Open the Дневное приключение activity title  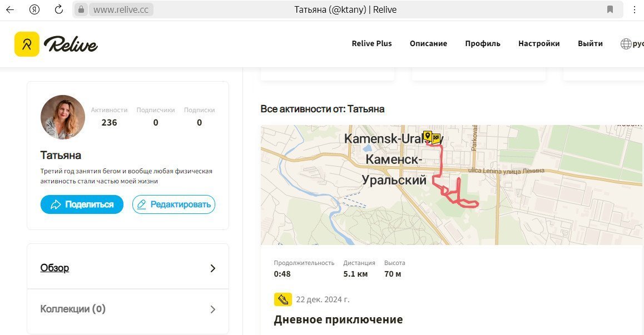click(338, 319)
